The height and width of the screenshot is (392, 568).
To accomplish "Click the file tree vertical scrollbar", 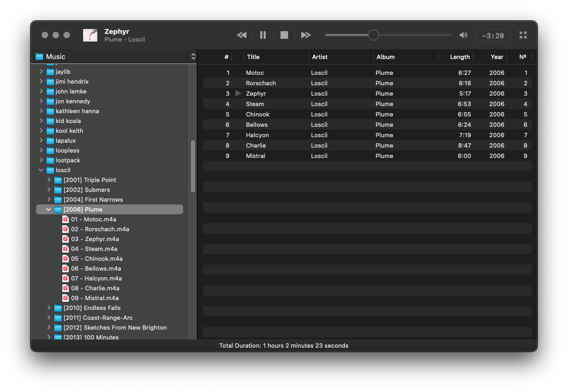I will (x=193, y=166).
